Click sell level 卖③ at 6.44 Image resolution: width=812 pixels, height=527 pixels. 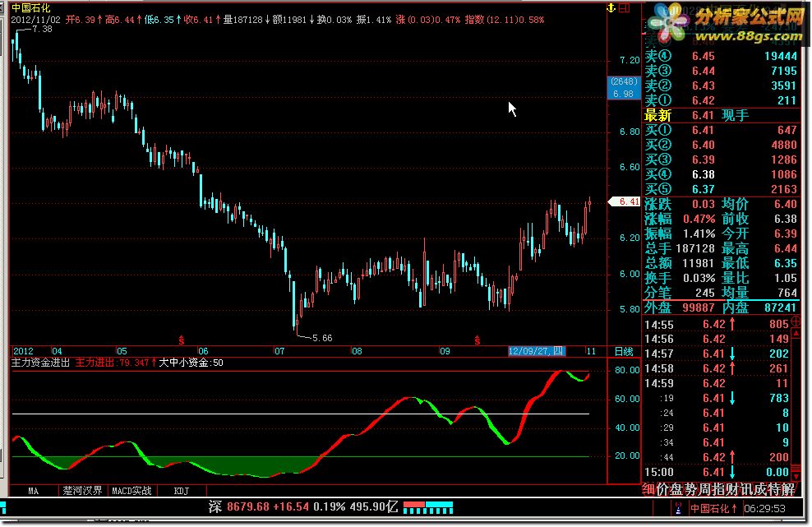721,71
